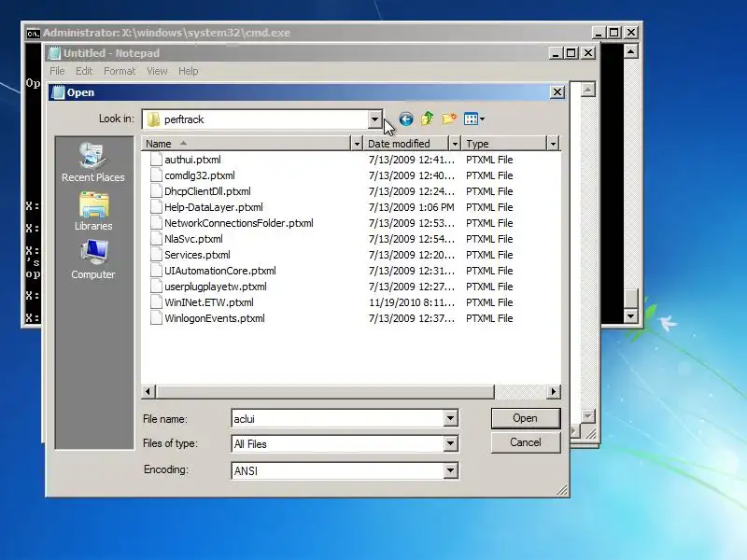Click cmd window scroll down arrow

tap(631, 315)
